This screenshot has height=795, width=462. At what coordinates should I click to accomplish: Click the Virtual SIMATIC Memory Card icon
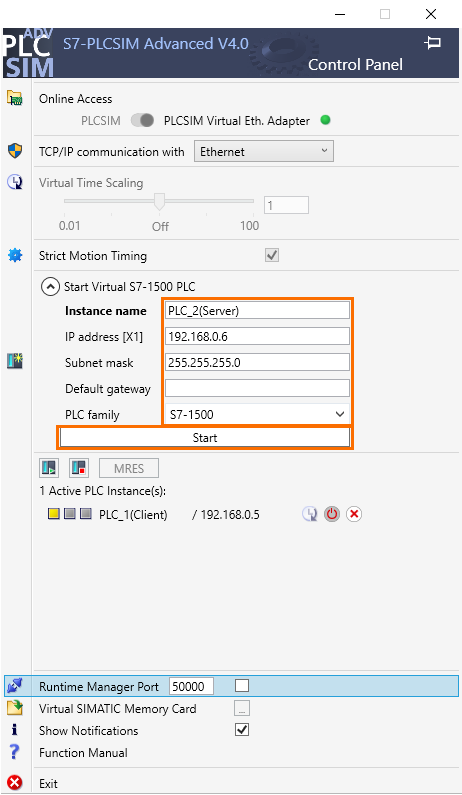15,708
